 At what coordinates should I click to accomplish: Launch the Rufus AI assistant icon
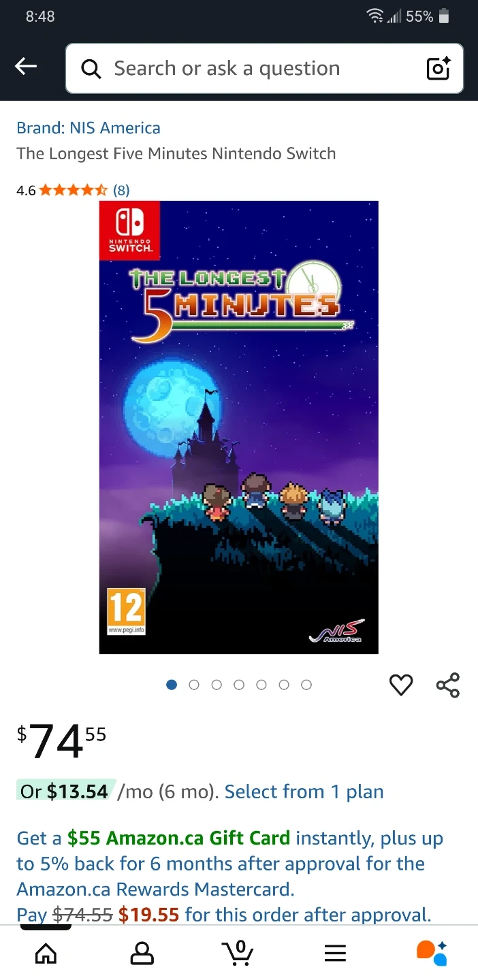(432, 953)
